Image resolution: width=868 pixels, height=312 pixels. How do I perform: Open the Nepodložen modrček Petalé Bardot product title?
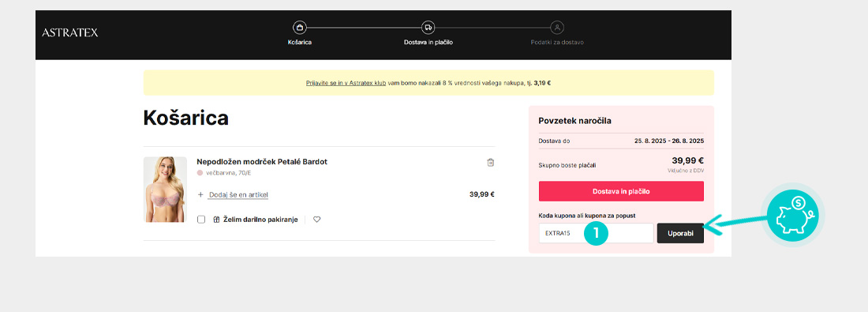(262, 162)
